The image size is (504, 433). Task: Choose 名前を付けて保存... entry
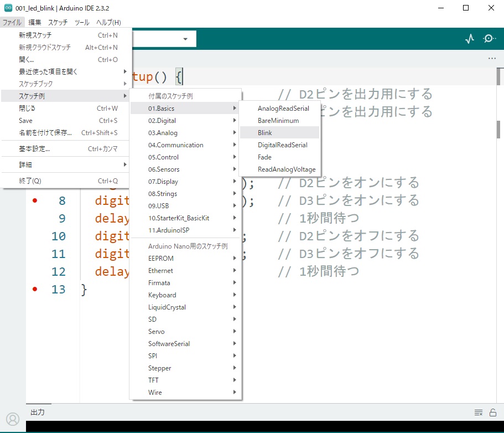click(x=66, y=132)
